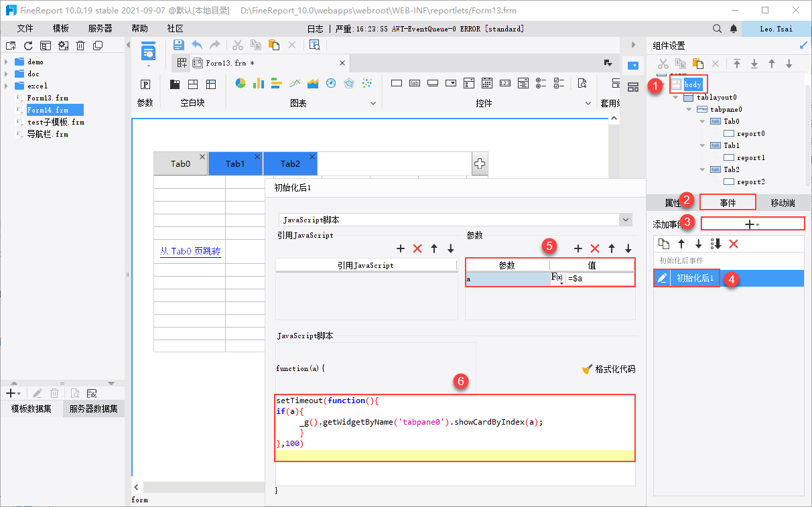Image resolution: width=812 pixels, height=507 pixels.
Task: Click the 格式化代码 format code button
Action: [608, 369]
